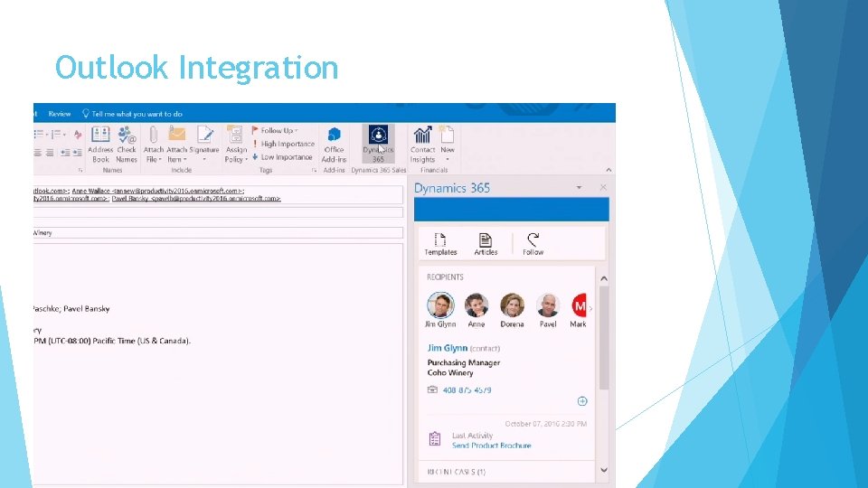Viewport: 868px width, 488px height.
Task: Click the October 07 date text
Action: 545,424
